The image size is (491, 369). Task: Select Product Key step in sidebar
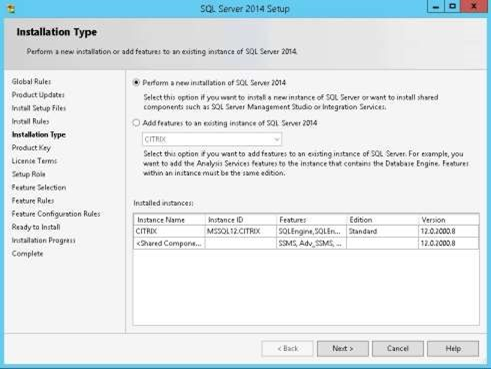31,148
